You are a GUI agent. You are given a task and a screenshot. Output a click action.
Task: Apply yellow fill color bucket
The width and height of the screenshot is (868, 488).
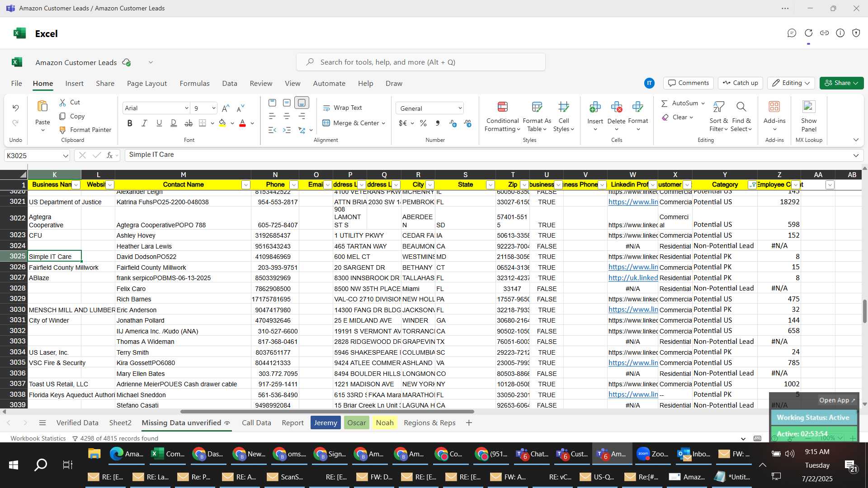click(222, 123)
